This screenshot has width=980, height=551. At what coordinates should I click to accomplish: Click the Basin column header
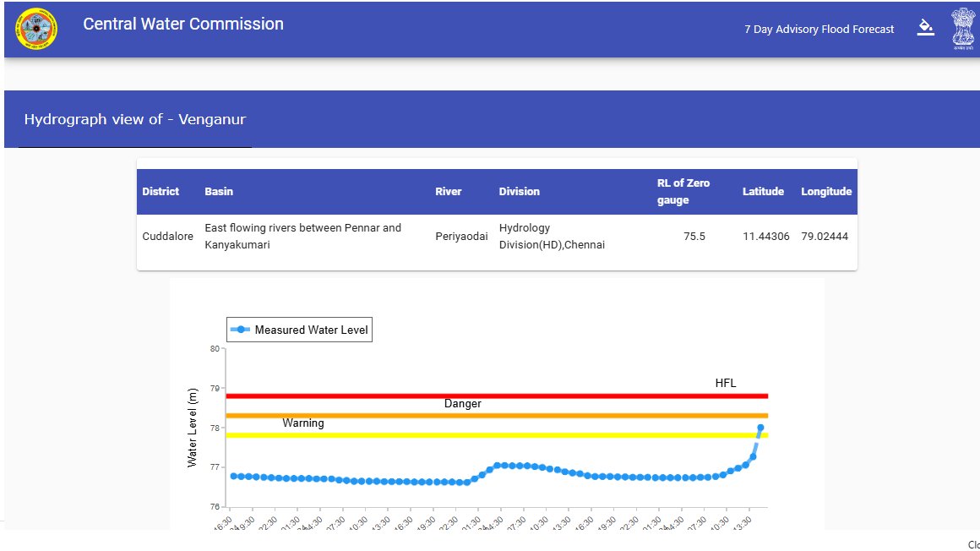click(x=219, y=191)
